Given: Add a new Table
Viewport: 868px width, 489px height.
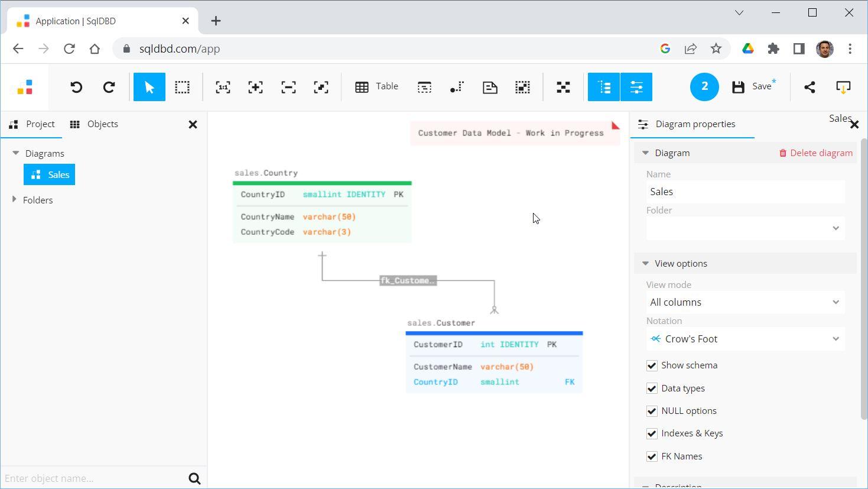Looking at the screenshot, I should coord(377,87).
